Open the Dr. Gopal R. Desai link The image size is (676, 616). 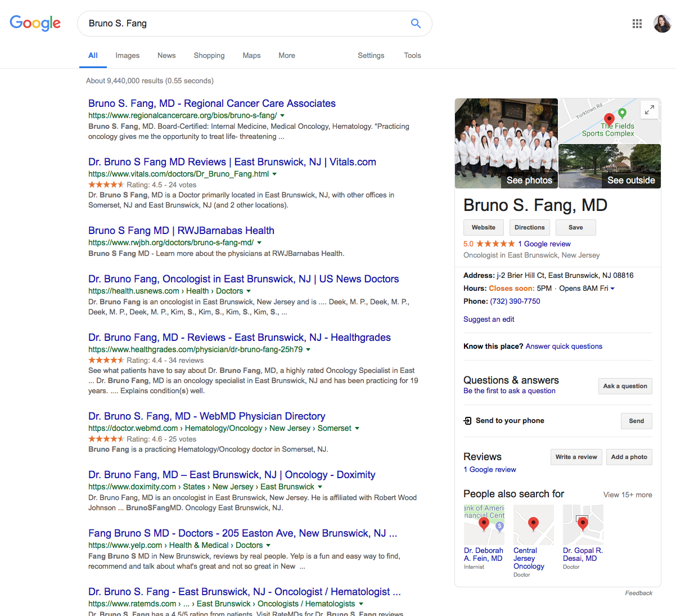583,555
